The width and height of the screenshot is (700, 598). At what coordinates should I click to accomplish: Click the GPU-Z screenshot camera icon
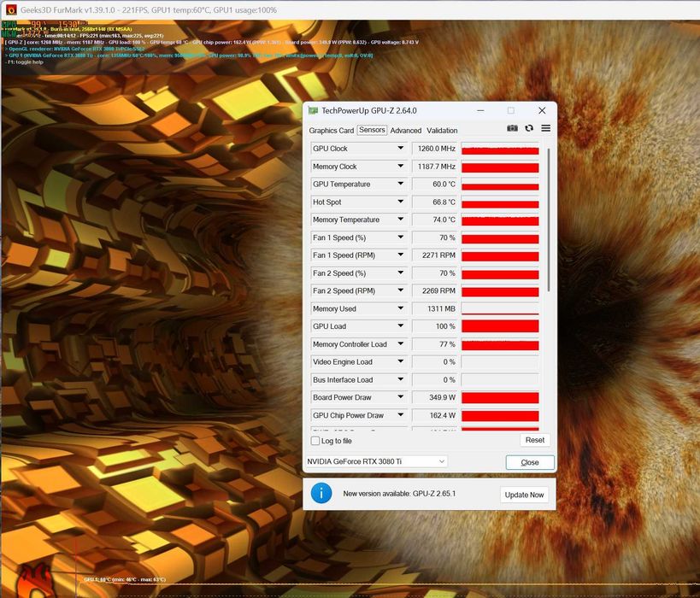(x=512, y=128)
